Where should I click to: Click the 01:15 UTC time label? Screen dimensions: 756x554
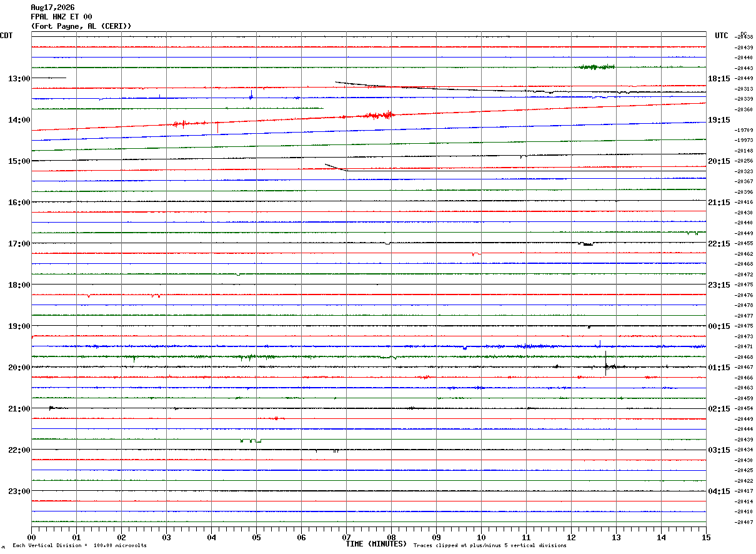click(x=719, y=368)
